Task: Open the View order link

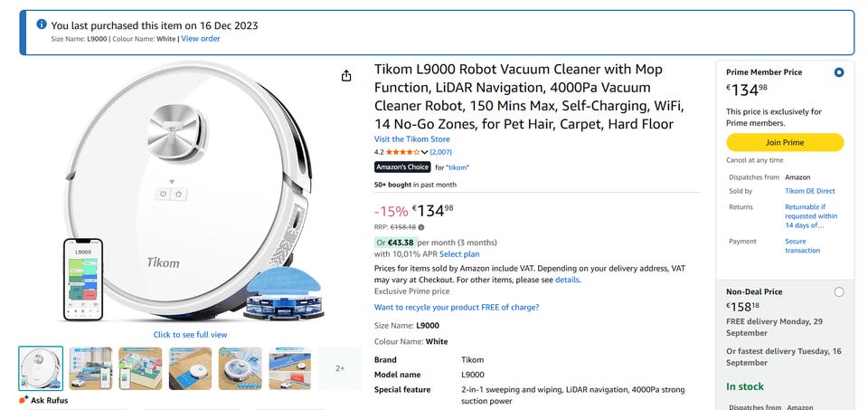Action: [x=201, y=39]
